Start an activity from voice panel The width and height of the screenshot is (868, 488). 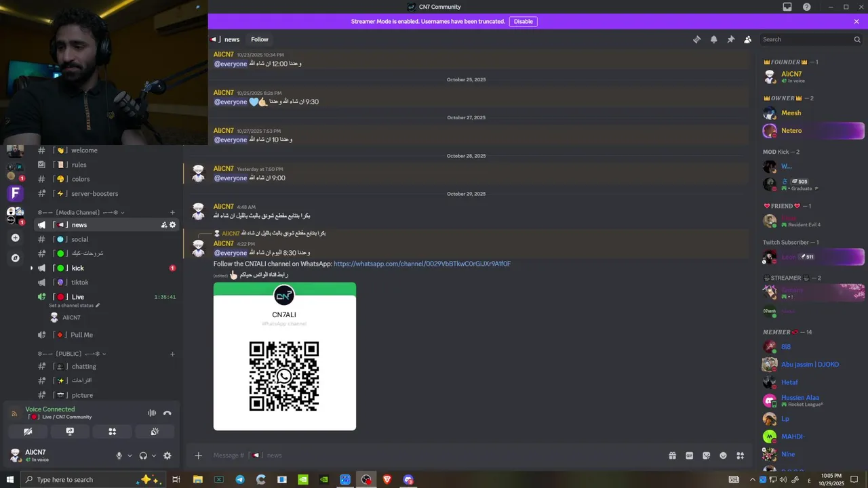(x=112, y=431)
